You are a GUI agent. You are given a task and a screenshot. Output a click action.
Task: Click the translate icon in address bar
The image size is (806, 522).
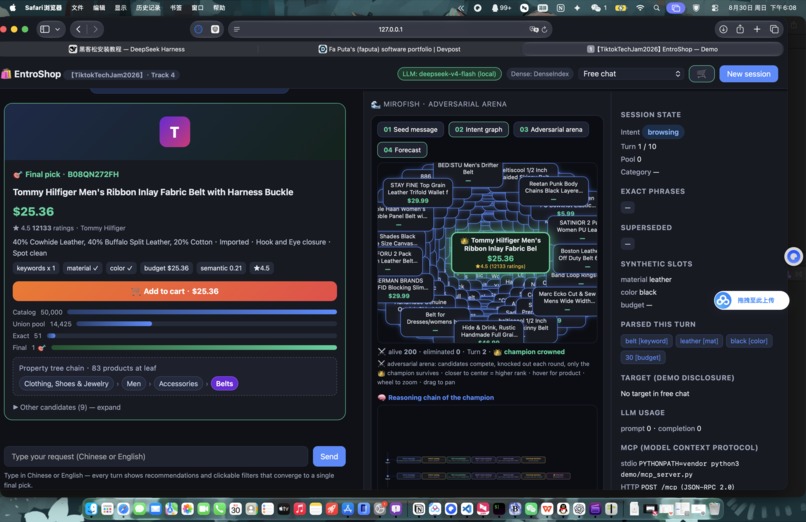pos(534,29)
